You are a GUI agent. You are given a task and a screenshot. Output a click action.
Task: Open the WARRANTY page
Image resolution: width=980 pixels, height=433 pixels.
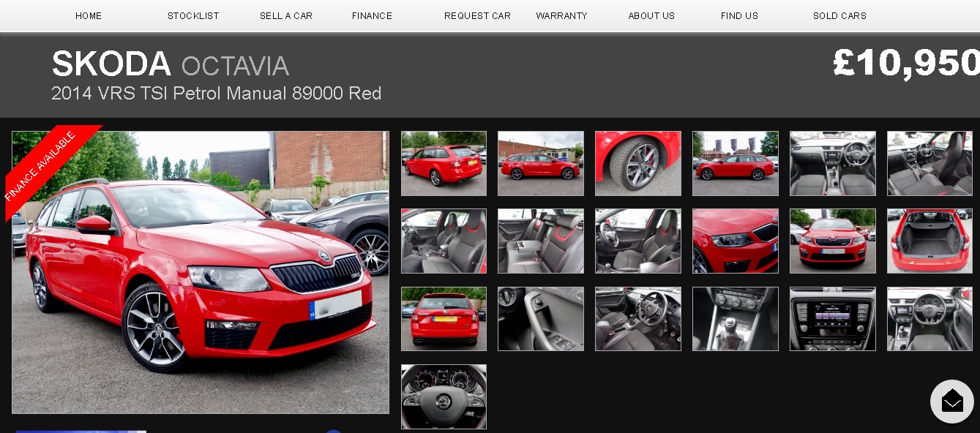coord(561,15)
